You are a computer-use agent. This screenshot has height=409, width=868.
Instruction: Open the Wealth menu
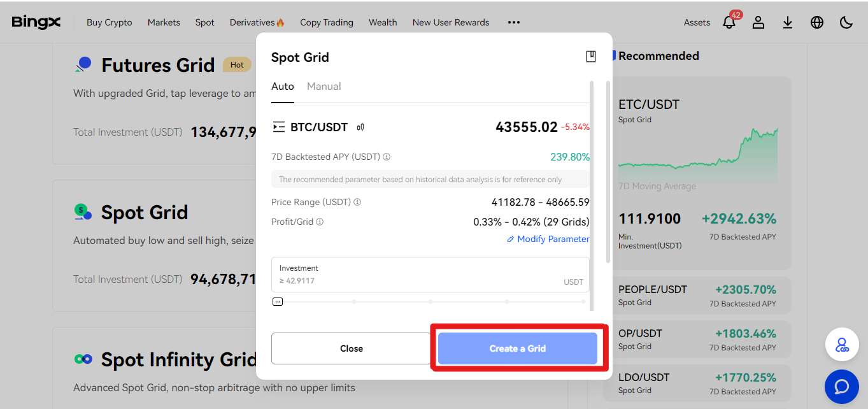click(383, 22)
